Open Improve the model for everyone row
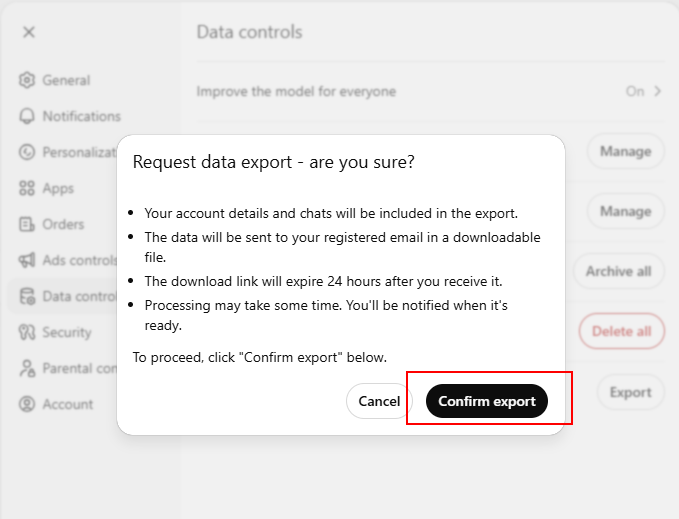This screenshot has width=679, height=519. point(430,91)
